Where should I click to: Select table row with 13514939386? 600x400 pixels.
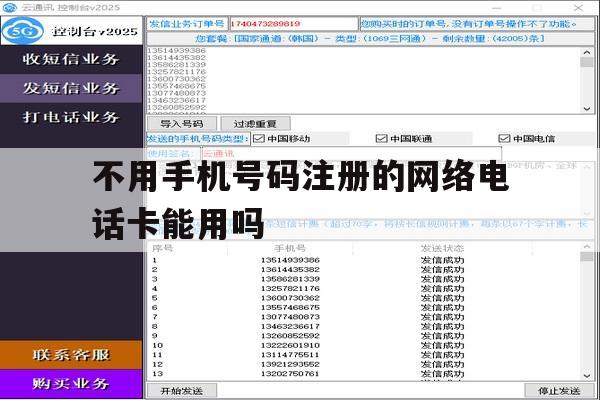click(364, 260)
